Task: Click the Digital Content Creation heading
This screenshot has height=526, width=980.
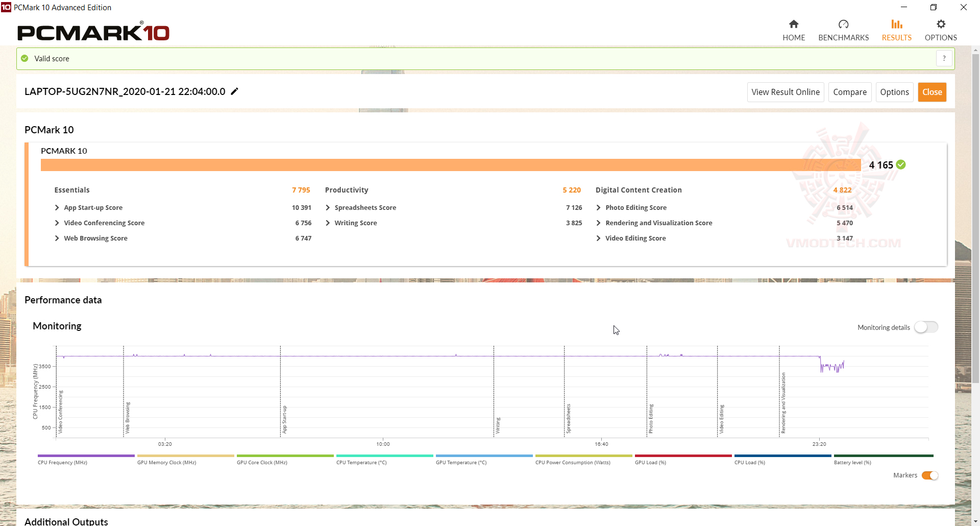Action: coord(639,190)
